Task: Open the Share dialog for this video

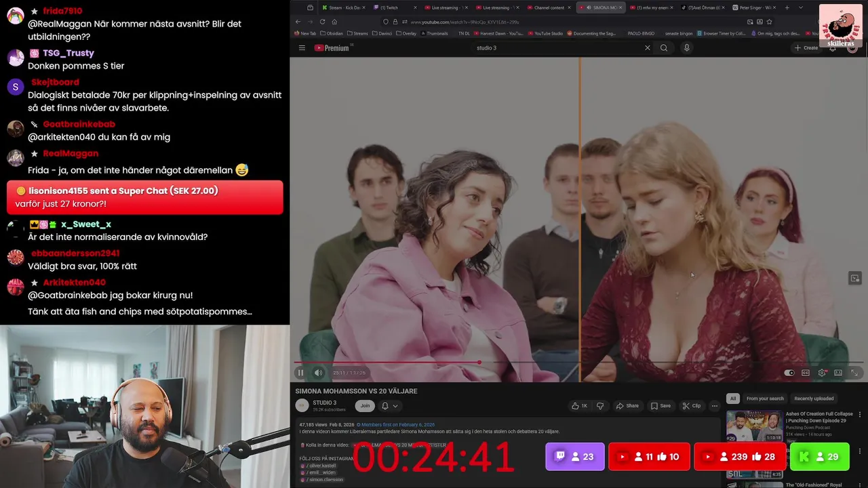Action: (x=627, y=406)
